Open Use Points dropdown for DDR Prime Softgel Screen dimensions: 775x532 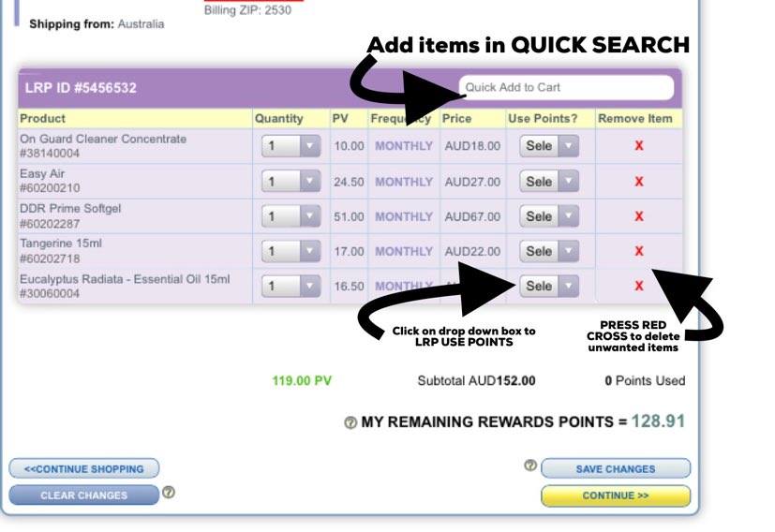click(x=549, y=216)
